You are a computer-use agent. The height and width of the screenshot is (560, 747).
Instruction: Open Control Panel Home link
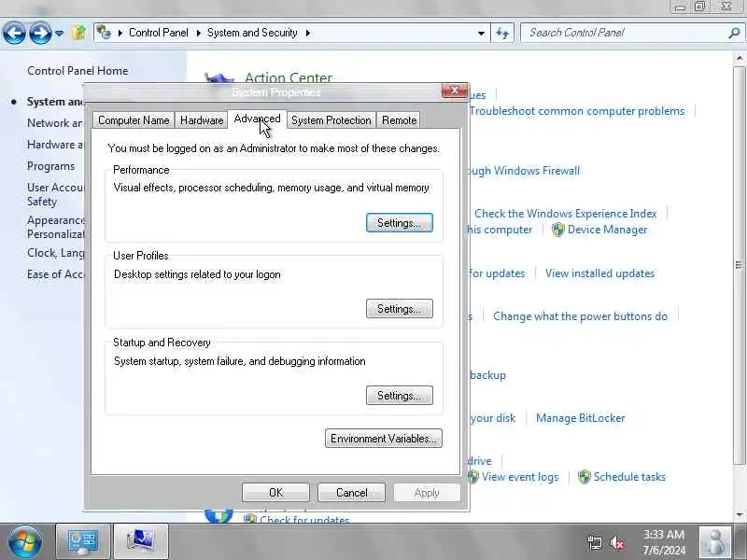pyautogui.click(x=78, y=71)
